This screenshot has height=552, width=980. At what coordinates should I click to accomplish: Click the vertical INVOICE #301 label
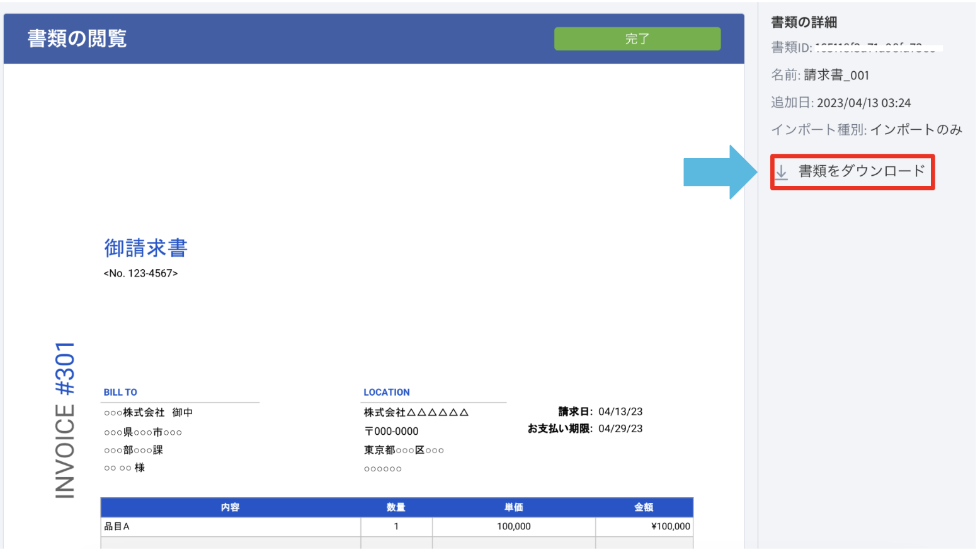click(x=65, y=420)
